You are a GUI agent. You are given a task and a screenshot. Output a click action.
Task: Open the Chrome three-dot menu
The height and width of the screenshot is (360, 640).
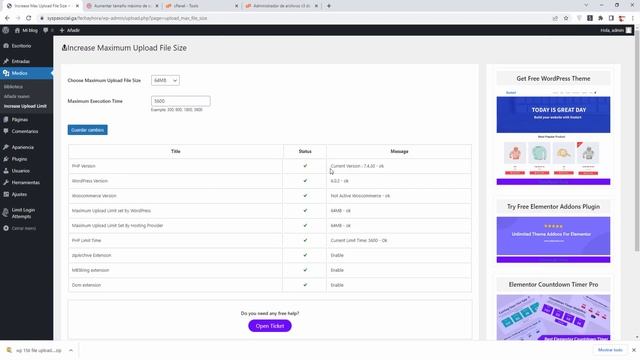[633, 18]
